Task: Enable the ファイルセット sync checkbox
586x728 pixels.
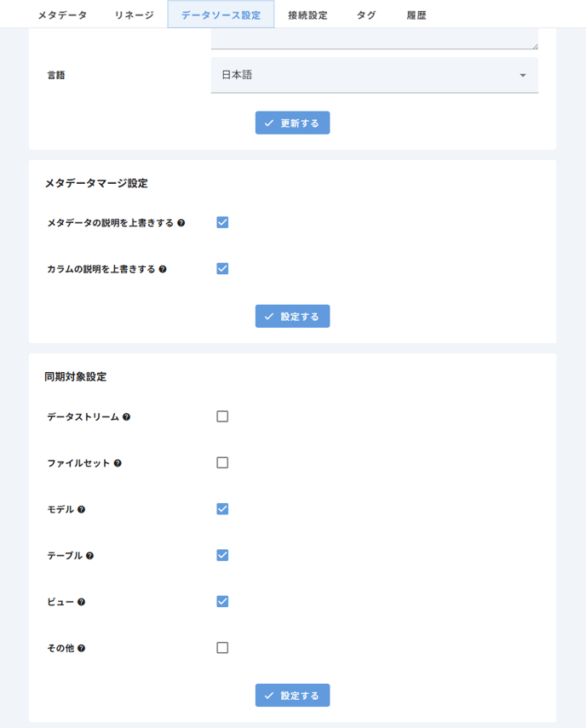Action: (222, 463)
